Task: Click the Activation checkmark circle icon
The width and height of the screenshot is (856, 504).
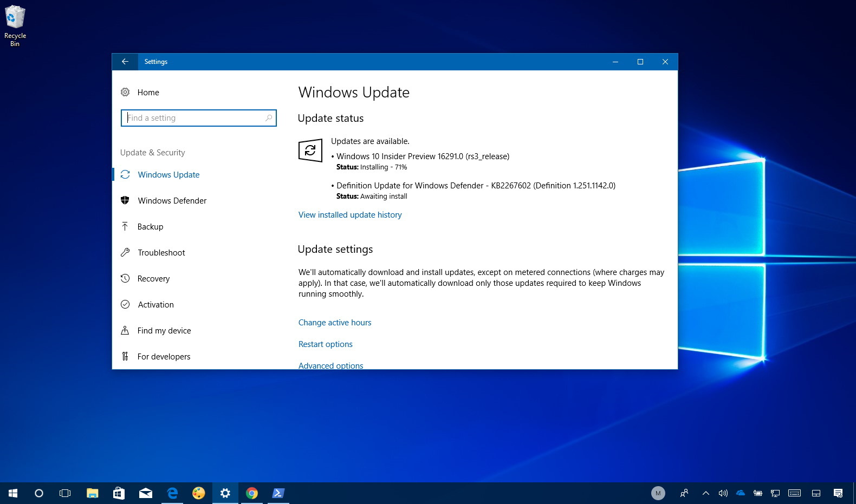Action: (125, 304)
